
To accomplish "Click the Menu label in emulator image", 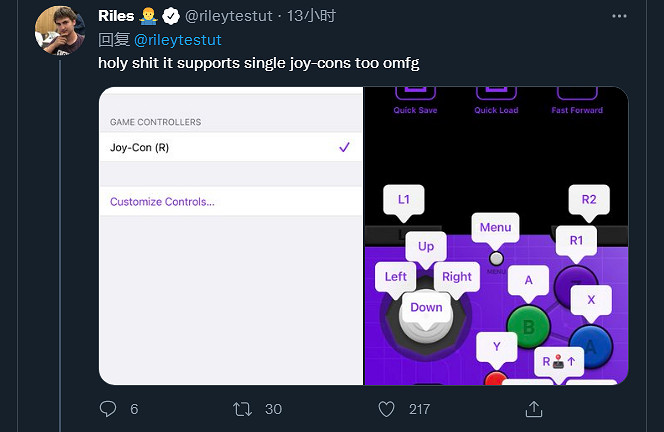I will coord(495,228).
